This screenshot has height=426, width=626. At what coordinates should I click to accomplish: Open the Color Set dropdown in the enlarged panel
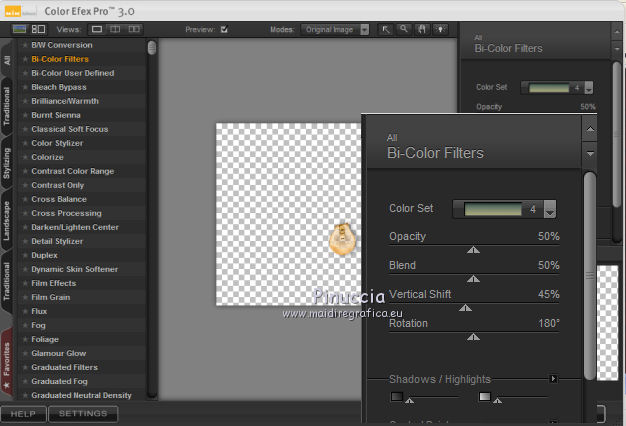(549, 209)
